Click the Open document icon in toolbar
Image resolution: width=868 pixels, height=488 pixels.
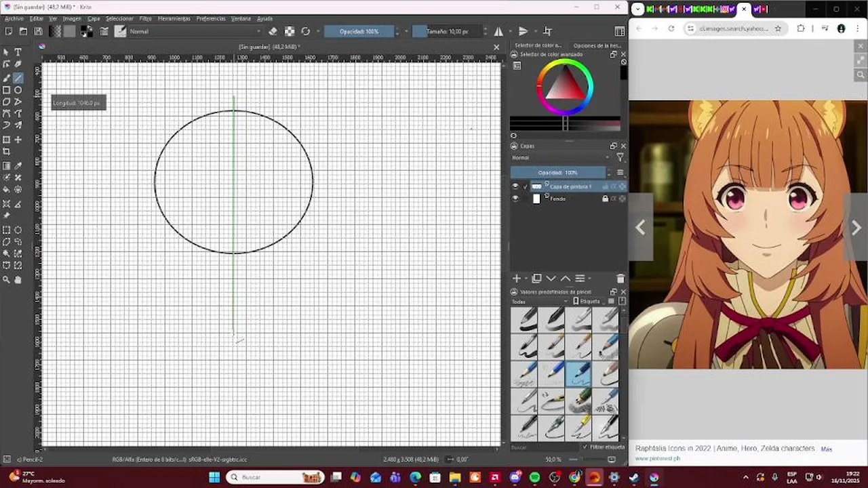coord(24,31)
